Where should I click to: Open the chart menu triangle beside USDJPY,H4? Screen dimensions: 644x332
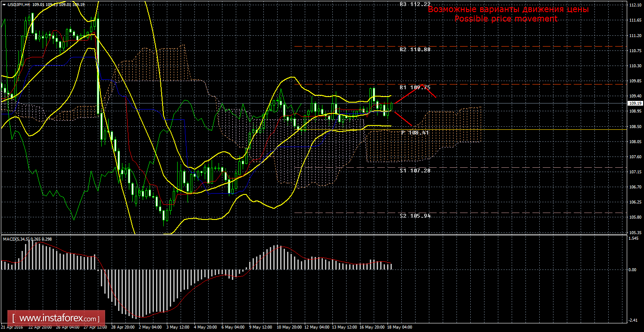tap(4, 4)
